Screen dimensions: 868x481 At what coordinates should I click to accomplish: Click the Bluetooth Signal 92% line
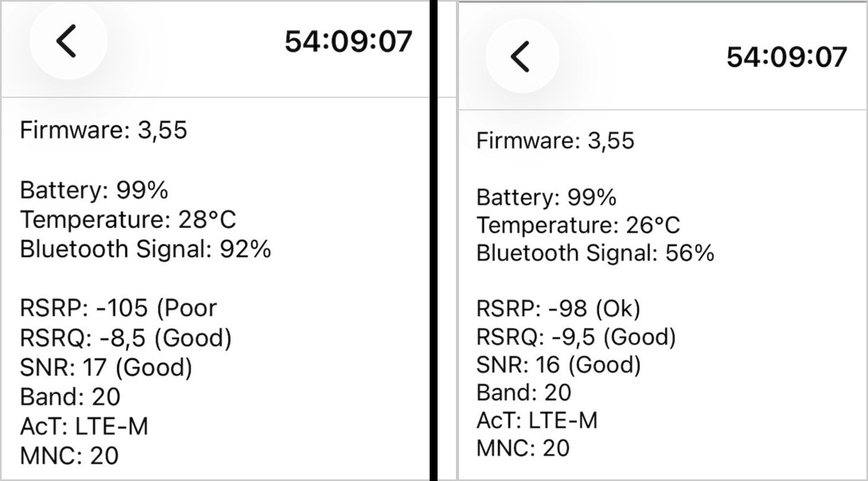coord(146,248)
